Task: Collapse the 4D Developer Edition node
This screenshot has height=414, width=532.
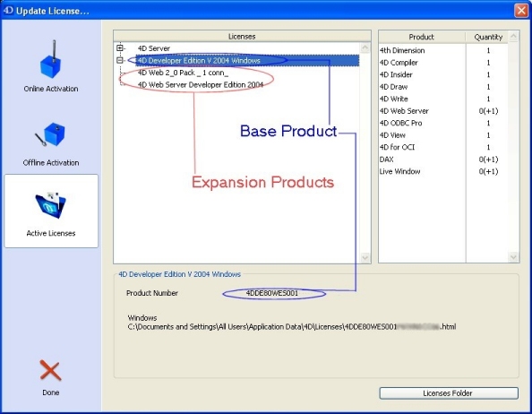Action: click(x=120, y=60)
